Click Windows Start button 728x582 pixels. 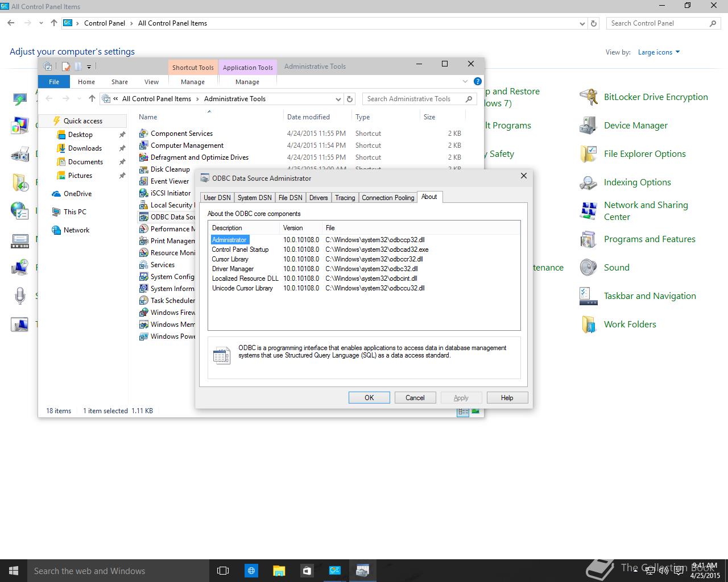point(14,571)
